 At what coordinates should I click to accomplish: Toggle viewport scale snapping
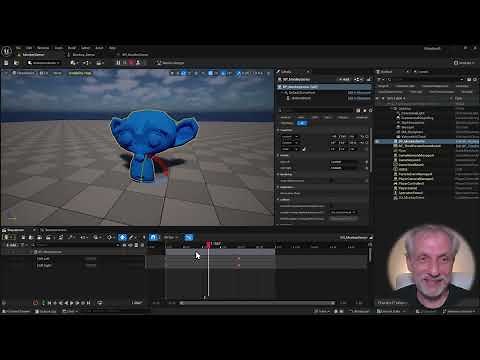pyautogui.click(x=238, y=73)
